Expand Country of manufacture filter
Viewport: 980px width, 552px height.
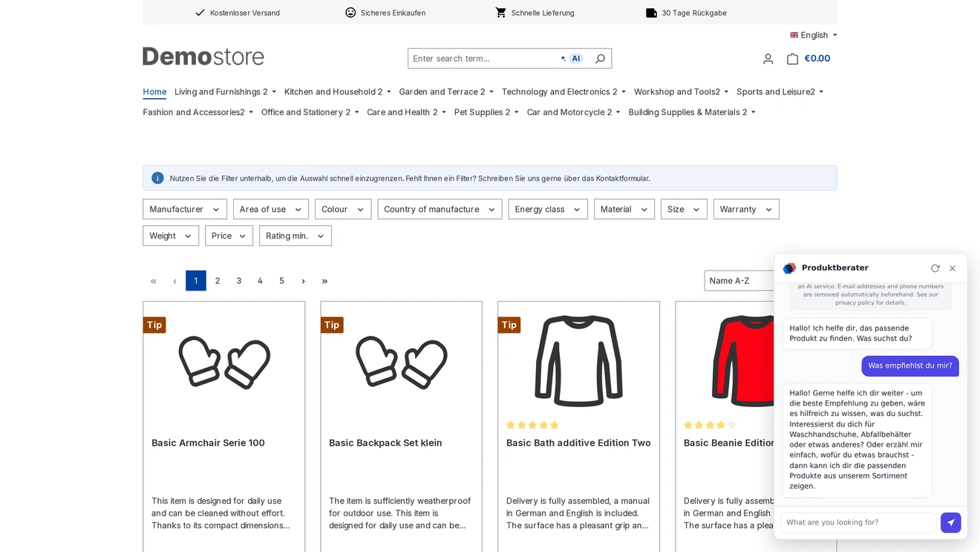tap(440, 210)
